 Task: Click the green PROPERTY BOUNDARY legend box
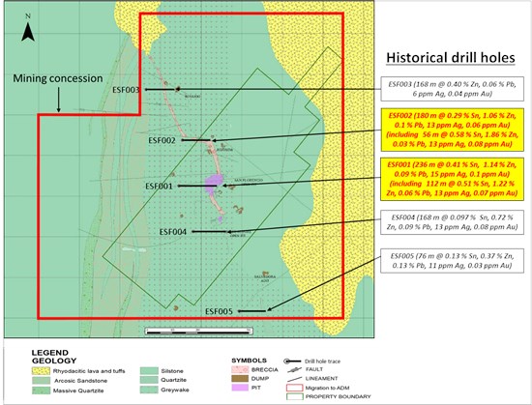pos(294,396)
